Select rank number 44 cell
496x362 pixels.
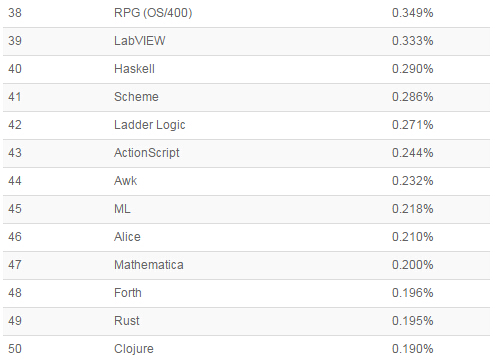pyautogui.click(x=15, y=181)
